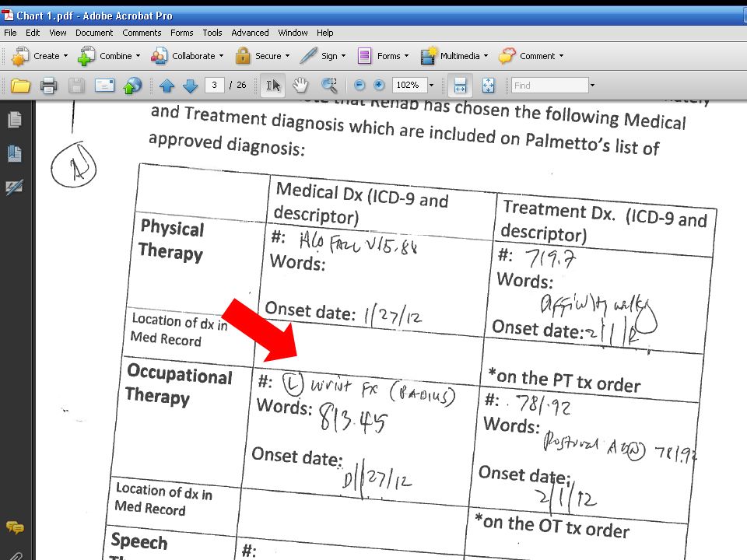The image size is (747, 560).
Task: Expand the Multimedia dropdown arrow
Action: tap(486, 56)
